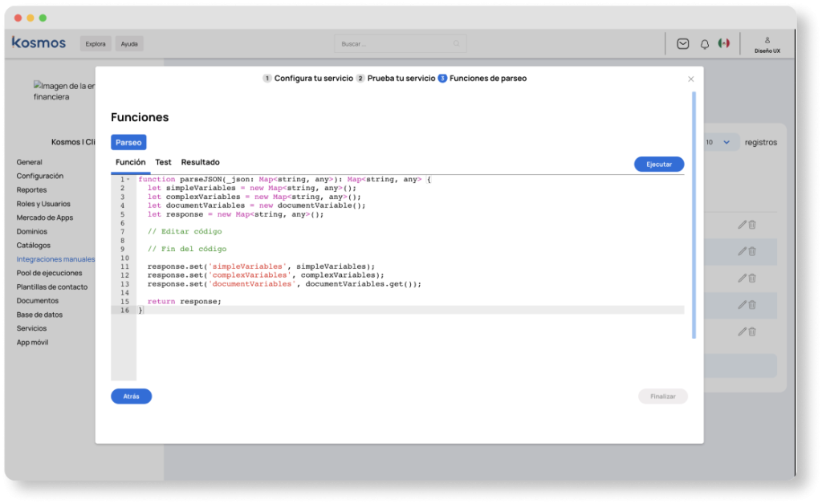The height and width of the screenshot is (504, 822).
Task: Open the notifications bell icon
Action: pyautogui.click(x=705, y=44)
